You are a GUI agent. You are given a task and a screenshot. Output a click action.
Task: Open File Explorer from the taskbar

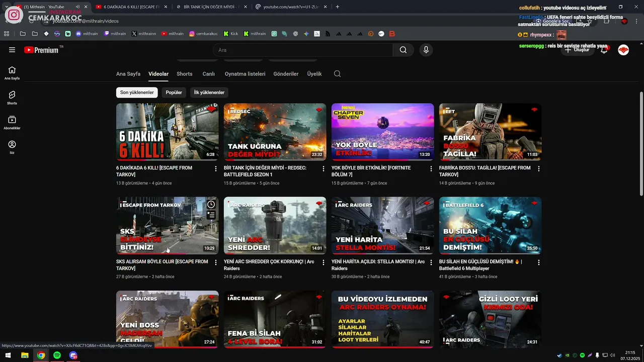coord(25,355)
